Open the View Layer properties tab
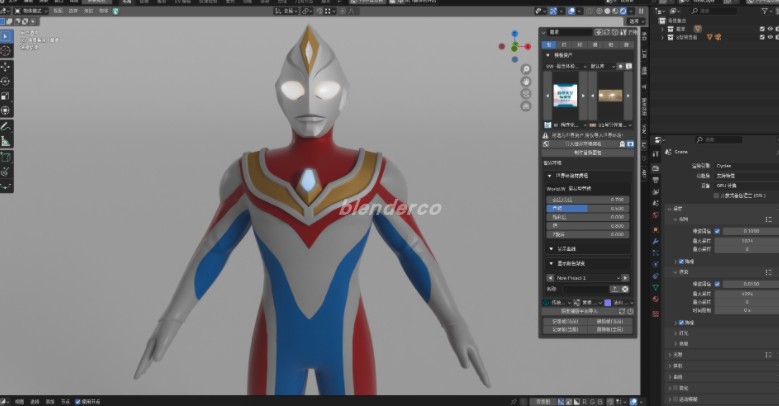Screen dimensions: 779x406 pyautogui.click(x=656, y=192)
